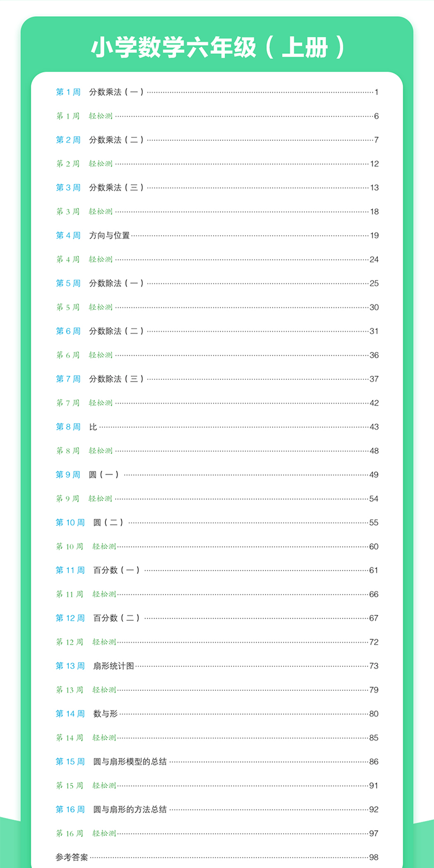Open 第1周 分数乘法（一）entry
434x868 pixels.
[x=217, y=92]
